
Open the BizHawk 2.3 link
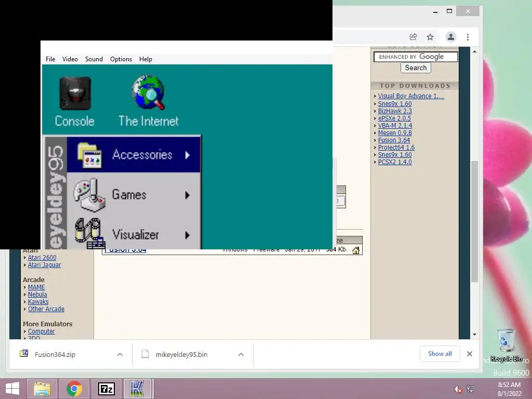pos(395,111)
